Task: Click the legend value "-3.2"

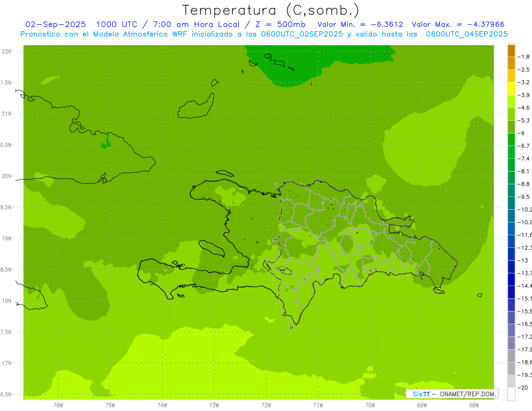Action: [524, 82]
